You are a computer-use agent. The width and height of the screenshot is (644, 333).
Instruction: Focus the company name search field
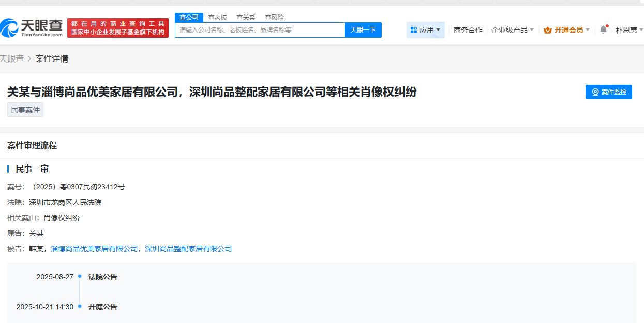click(260, 30)
